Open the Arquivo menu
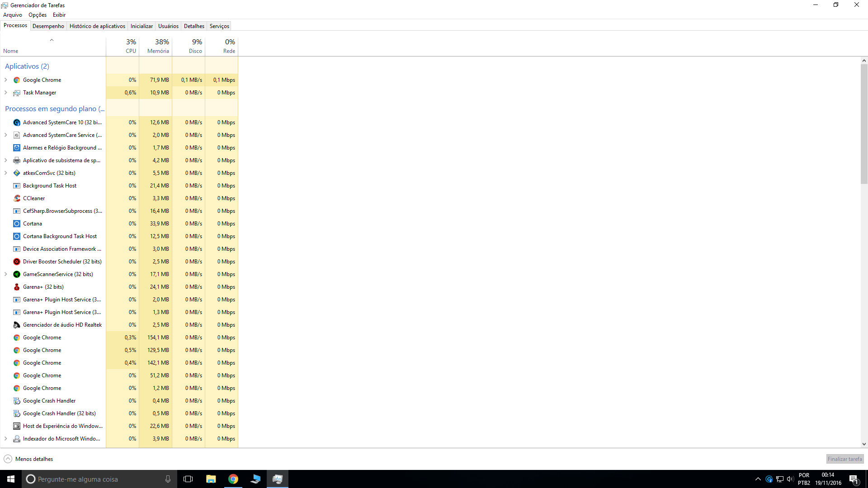 click(x=13, y=15)
